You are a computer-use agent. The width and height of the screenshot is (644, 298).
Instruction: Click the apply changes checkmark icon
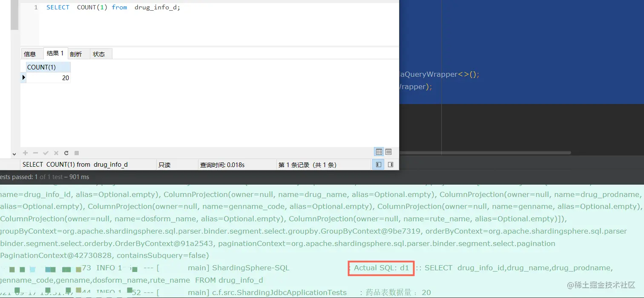point(46,153)
